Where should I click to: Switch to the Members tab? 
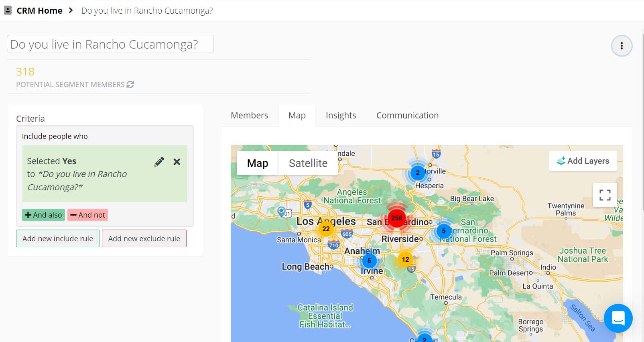coord(249,116)
